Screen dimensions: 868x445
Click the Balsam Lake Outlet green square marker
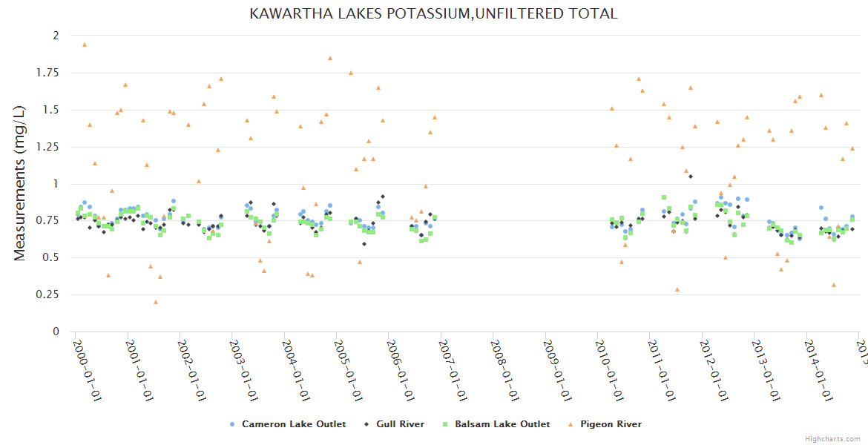[x=445, y=424]
